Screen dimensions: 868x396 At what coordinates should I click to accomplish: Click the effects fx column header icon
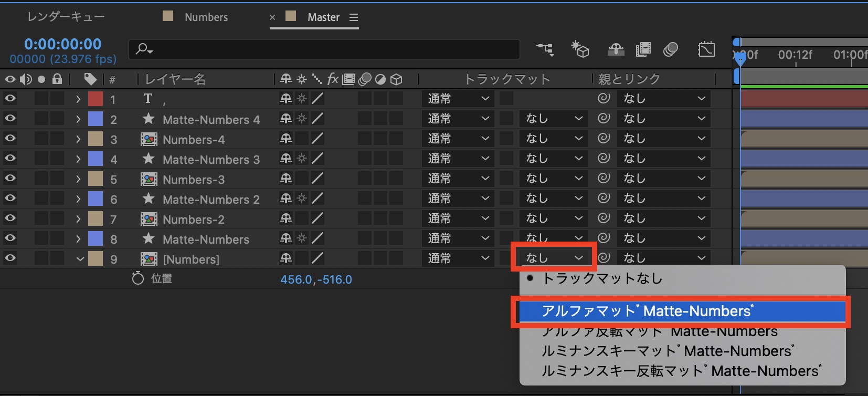(x=333, y=79)
